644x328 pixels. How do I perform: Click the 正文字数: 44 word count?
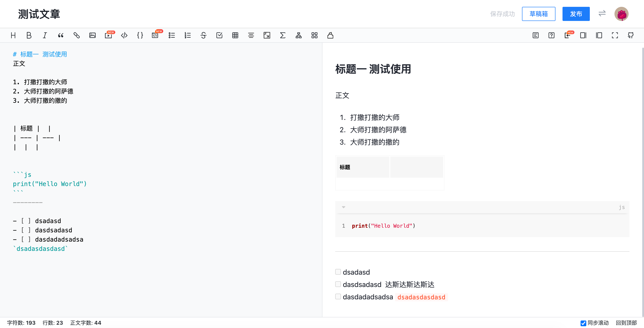[x=86, y=323]
